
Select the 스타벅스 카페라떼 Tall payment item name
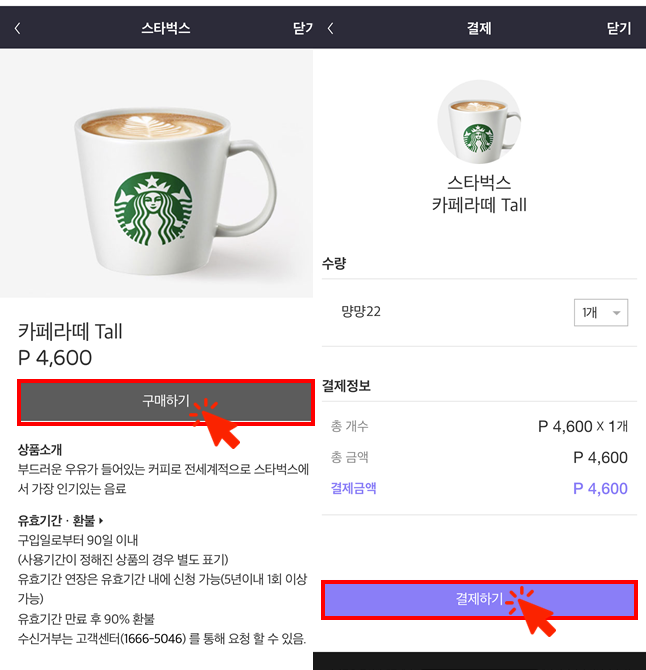[x=479, y=194]
